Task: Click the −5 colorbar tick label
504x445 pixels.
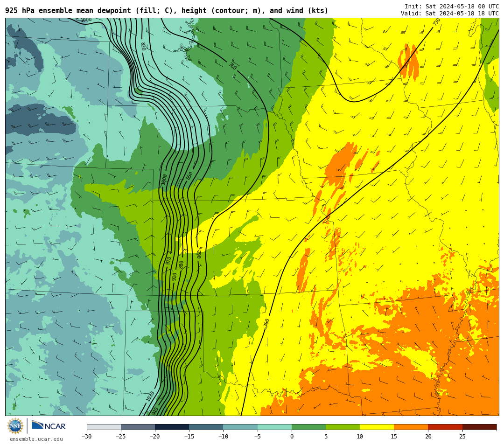Action: click(258, 436)
